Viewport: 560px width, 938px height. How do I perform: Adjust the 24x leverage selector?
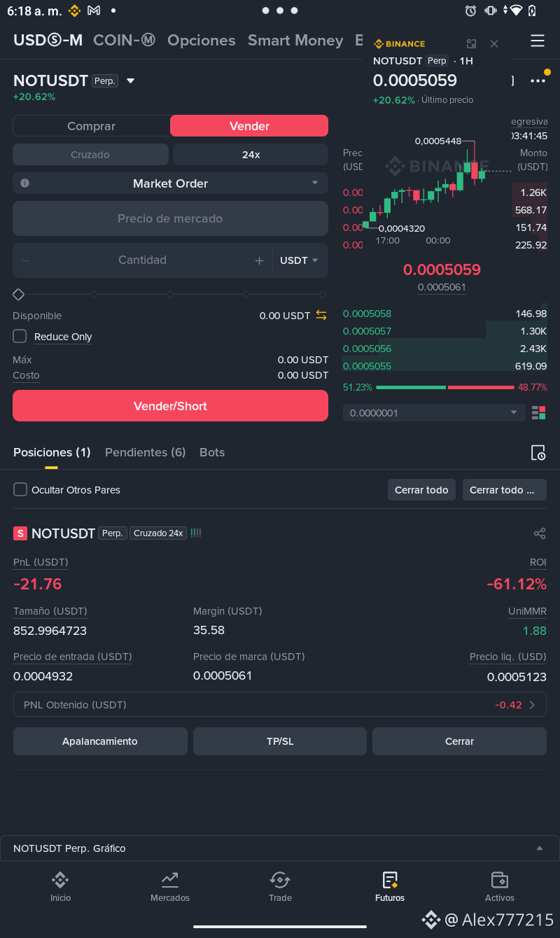pyautogui.click(x=251, y=155)
